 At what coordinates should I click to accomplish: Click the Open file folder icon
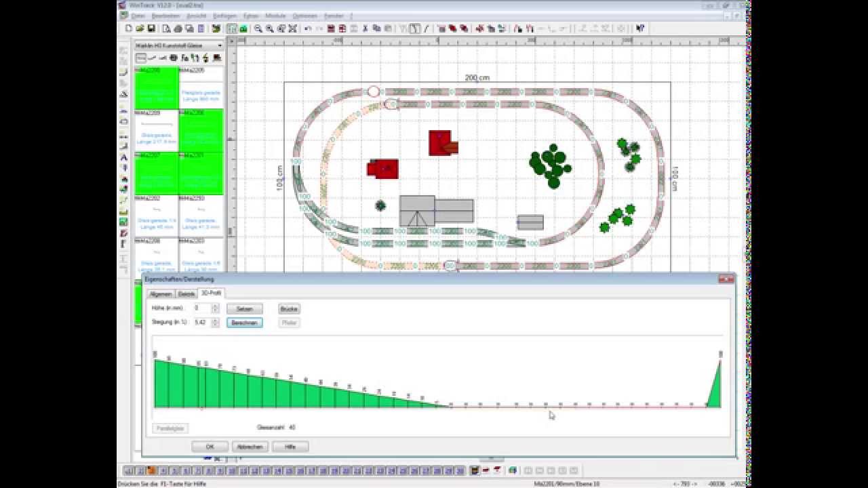[x=140, y=28]
